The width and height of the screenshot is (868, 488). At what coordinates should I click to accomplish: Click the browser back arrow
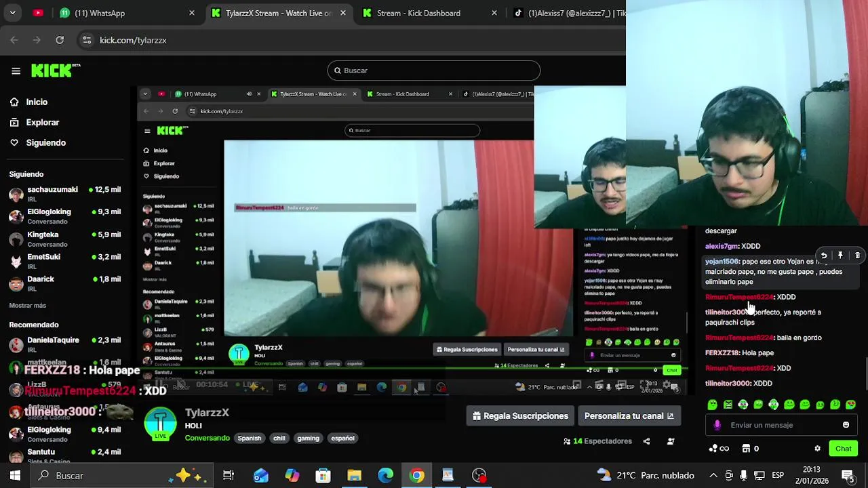[14, 40]
